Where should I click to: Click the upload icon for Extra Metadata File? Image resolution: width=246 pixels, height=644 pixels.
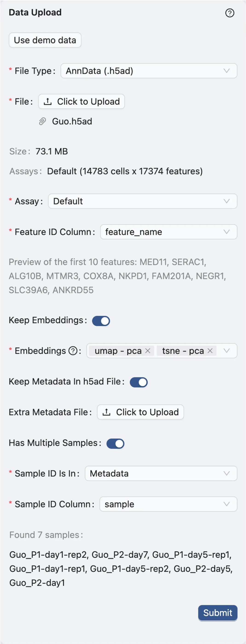[x=107, y=412]
